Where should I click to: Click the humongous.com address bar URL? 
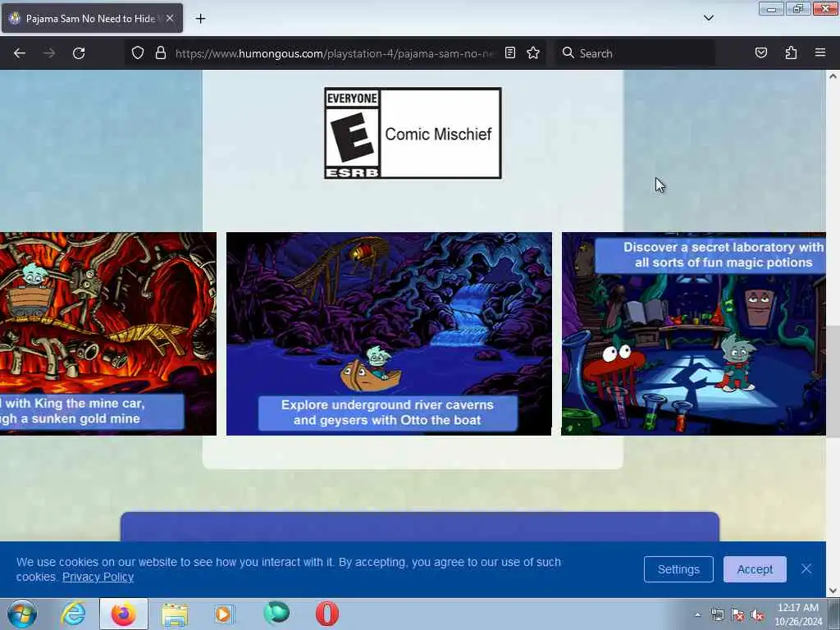click(x=335, y=53)
